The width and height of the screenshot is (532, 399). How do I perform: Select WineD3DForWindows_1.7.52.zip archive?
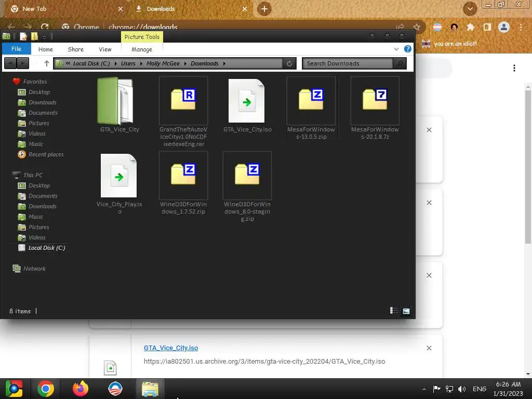[183, 183]
